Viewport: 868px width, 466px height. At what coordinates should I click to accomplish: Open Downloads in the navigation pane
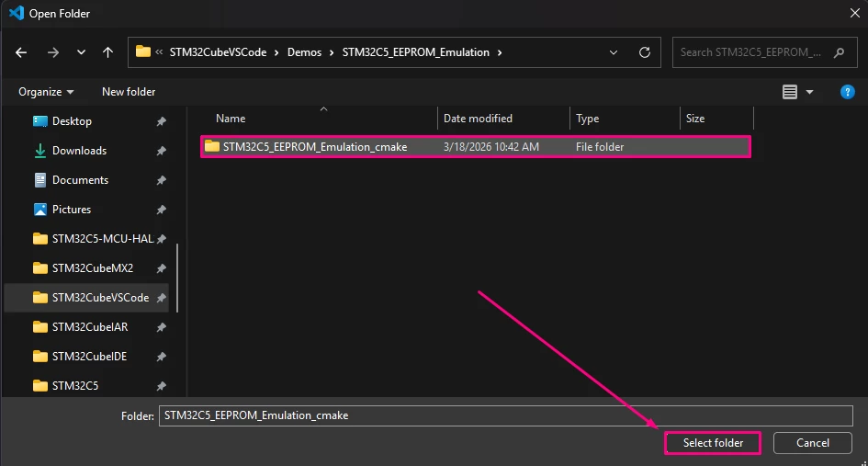79,151
